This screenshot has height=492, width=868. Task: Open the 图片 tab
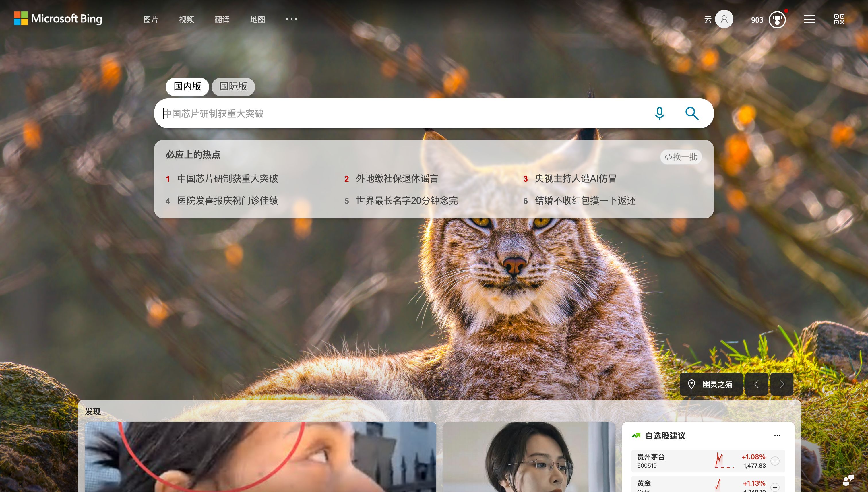151,20
